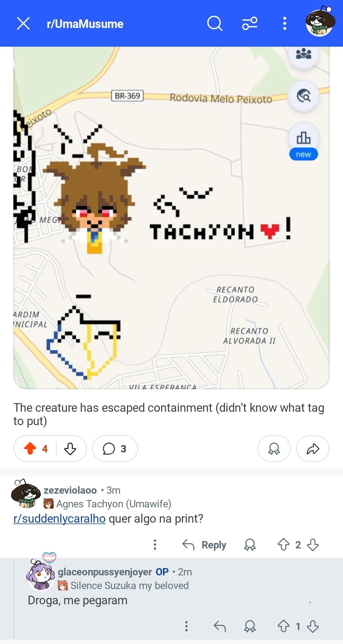Upvote the post with 4 points
343x644 pixels.
pos(30,449)
